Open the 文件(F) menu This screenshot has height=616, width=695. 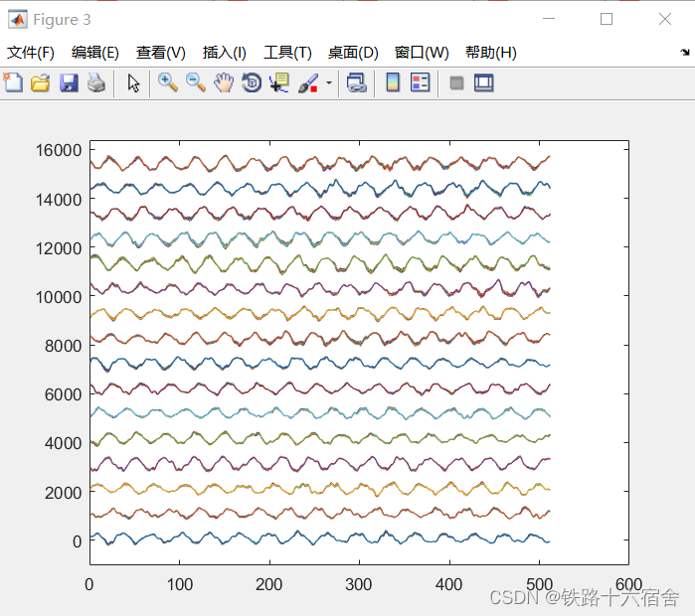[31, 53]
